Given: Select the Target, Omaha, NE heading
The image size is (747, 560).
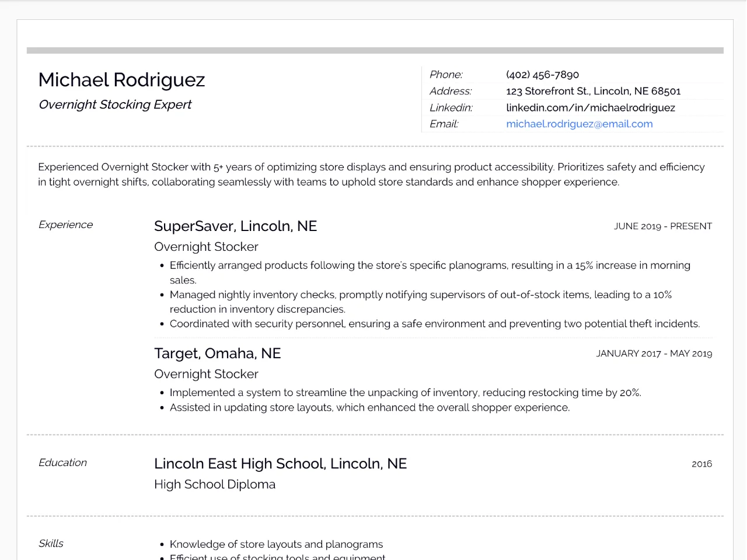Looking at the screenshot, I should tap(217, 353).
